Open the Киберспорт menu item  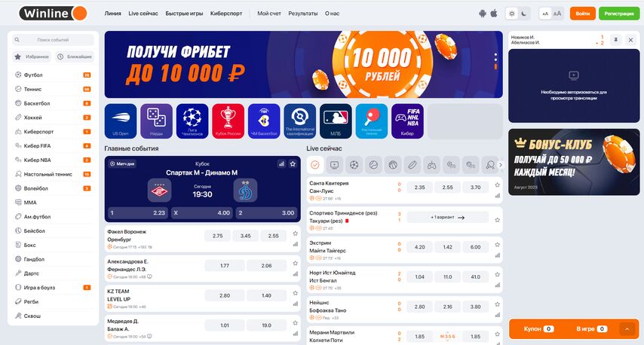tap(226, 14)
